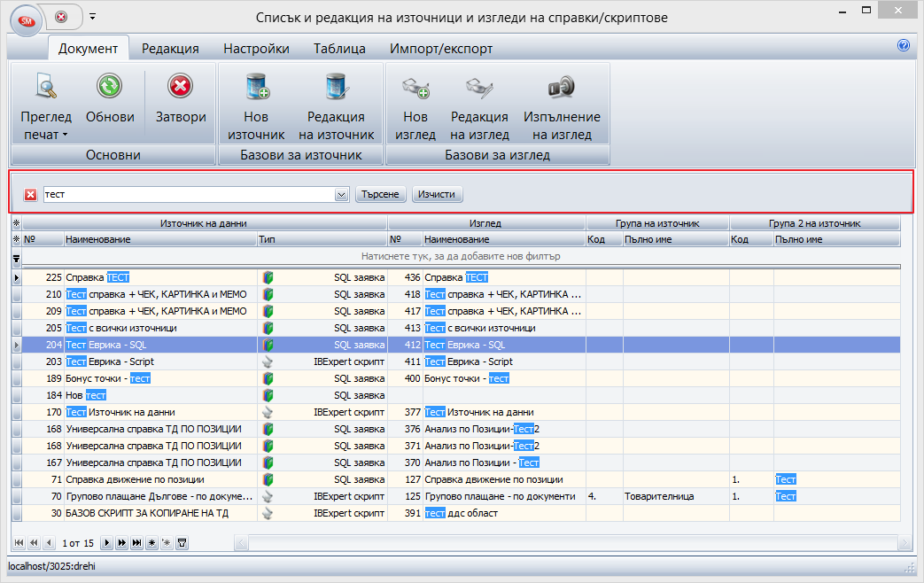924x583 pixels.
Task: Click the column chooser asterisk beside №
Action: pyautogui.click(x=17, y=239)
